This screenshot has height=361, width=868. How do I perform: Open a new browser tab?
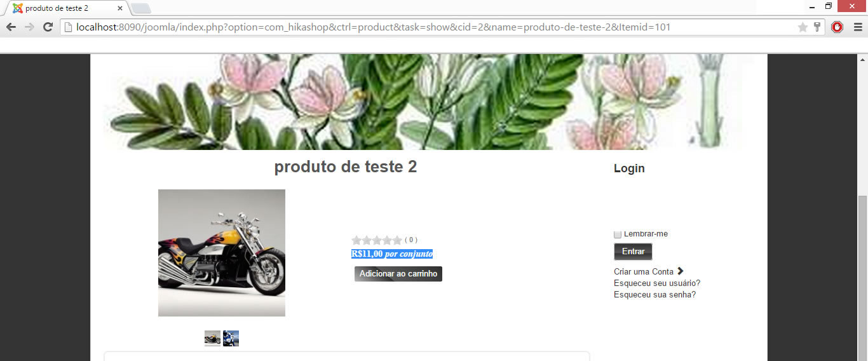(140, 8)
